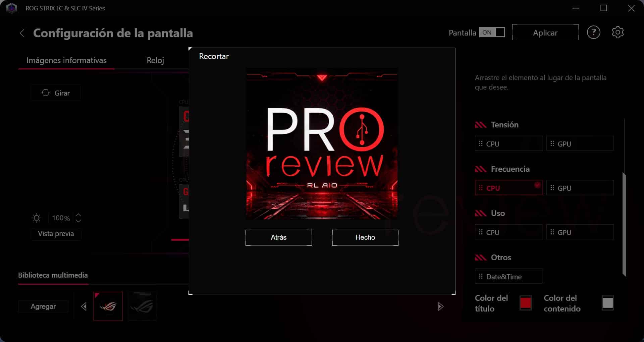Viewport: 644px width, 342px height.
Task: Select the Frecuencia GPU item
Action: coord(580,188)
